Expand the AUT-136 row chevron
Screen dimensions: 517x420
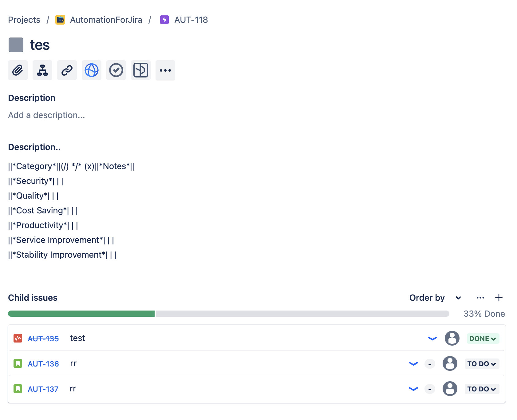pyautogui.click(x=413, y=363)
